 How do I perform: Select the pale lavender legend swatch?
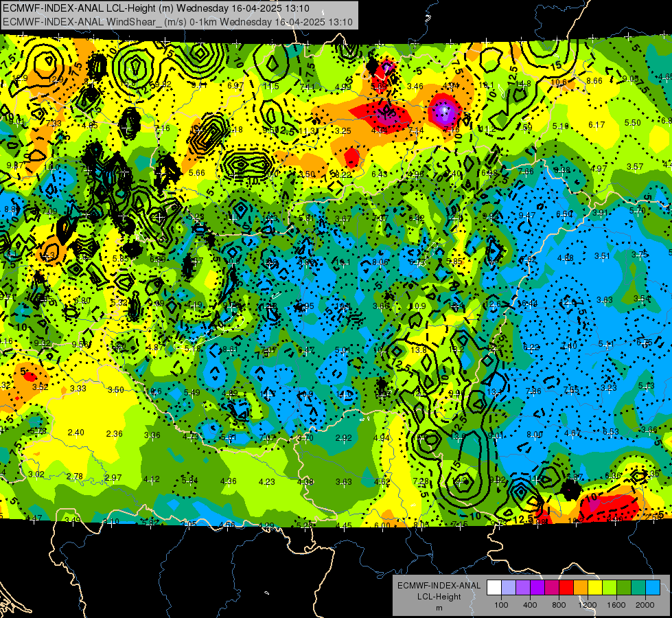pos(509,588)
